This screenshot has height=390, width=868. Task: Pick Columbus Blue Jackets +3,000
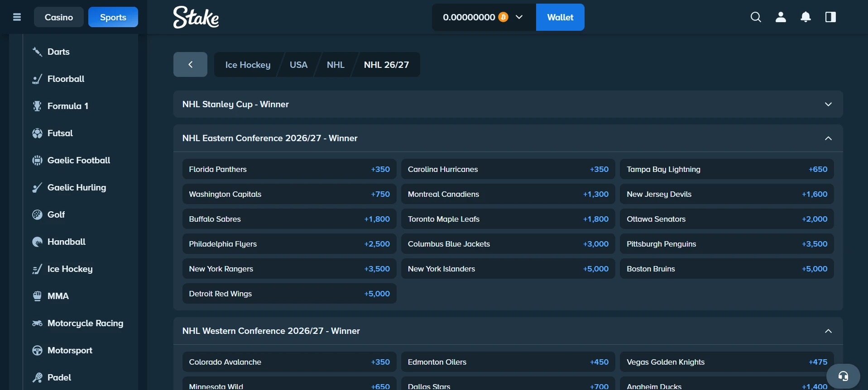508,244
